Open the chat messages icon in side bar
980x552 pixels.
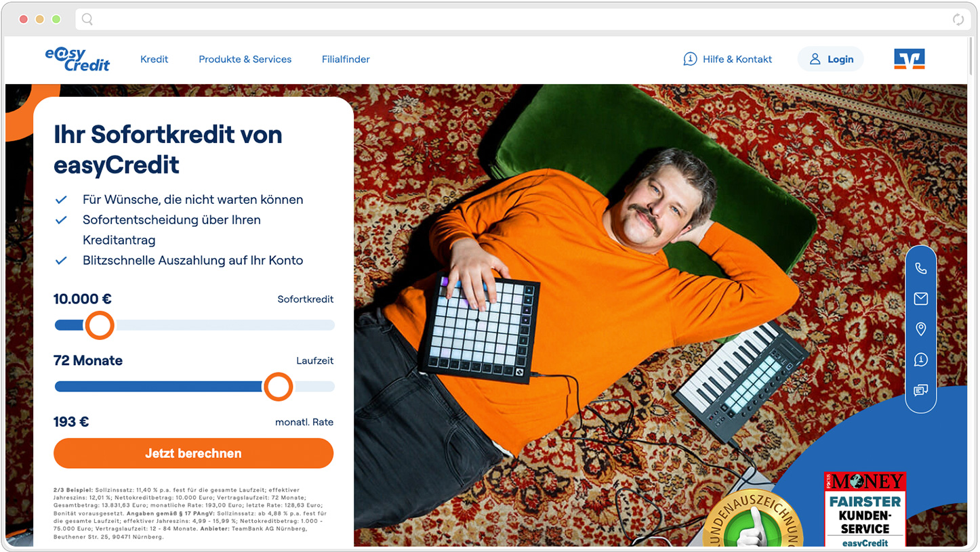(x=920, y=390)
